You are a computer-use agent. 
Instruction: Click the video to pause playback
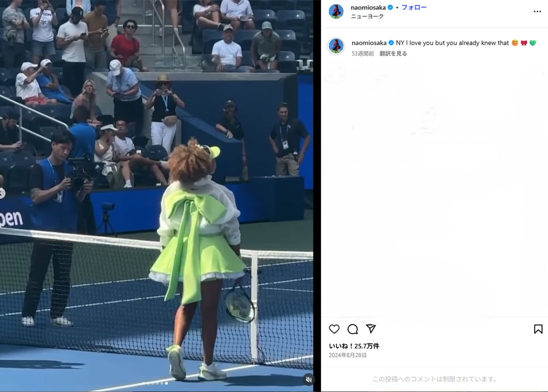coord(157,196)
